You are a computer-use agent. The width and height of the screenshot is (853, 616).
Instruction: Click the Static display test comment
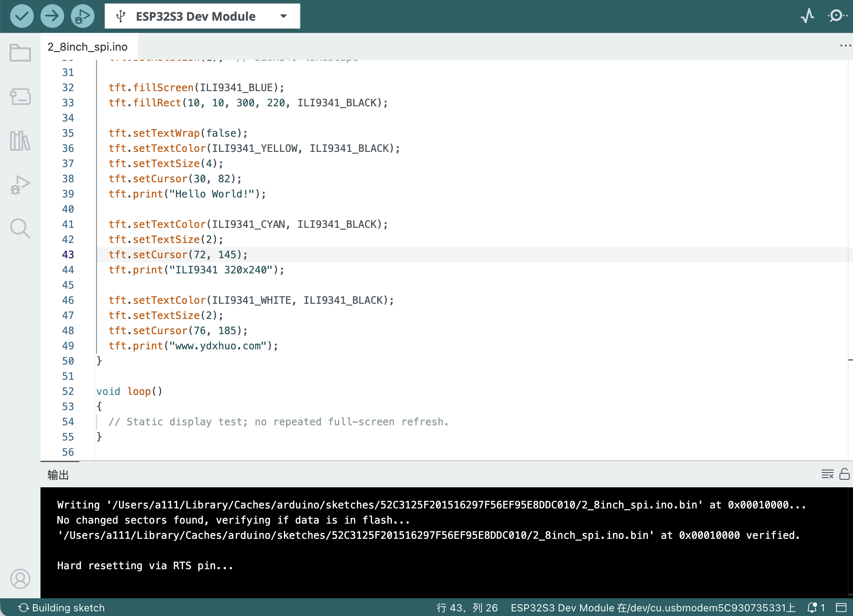(278, 422)
